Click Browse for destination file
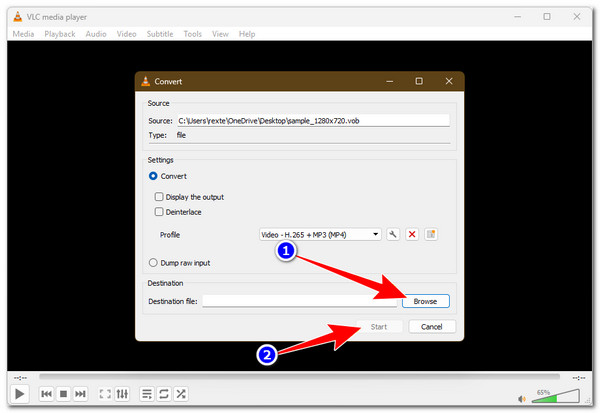600x413 pixels. (427, 301)
